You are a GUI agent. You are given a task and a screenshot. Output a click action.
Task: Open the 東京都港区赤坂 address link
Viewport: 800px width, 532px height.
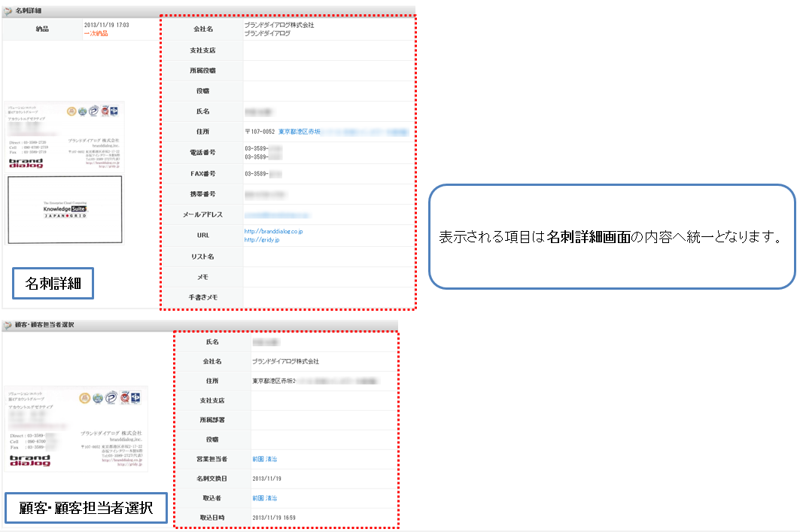tap(300, 132)
